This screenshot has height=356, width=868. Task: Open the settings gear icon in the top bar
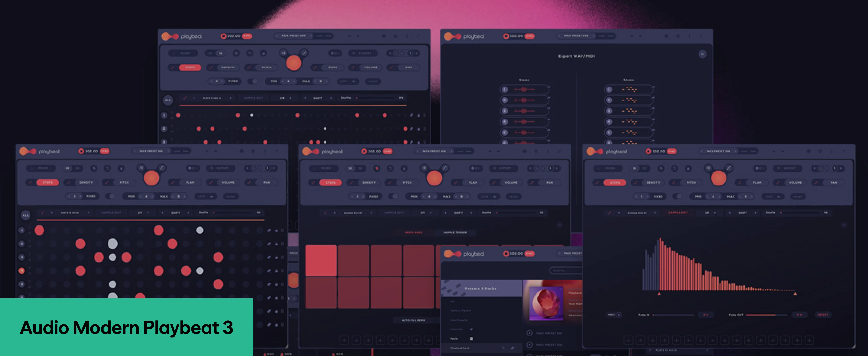pyautogui.click(x=395, y=36)
